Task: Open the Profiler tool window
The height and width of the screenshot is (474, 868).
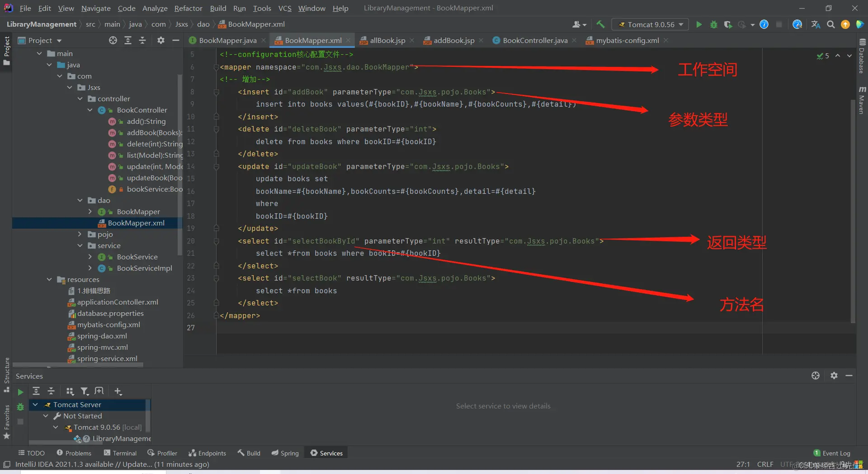Action: click(x=162, y=453)
